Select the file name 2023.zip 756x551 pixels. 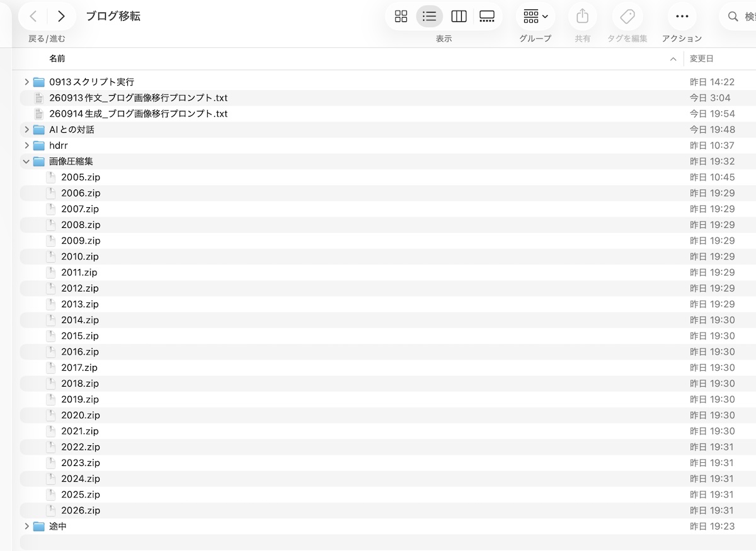pyautogui.click(x=81, y=463)
